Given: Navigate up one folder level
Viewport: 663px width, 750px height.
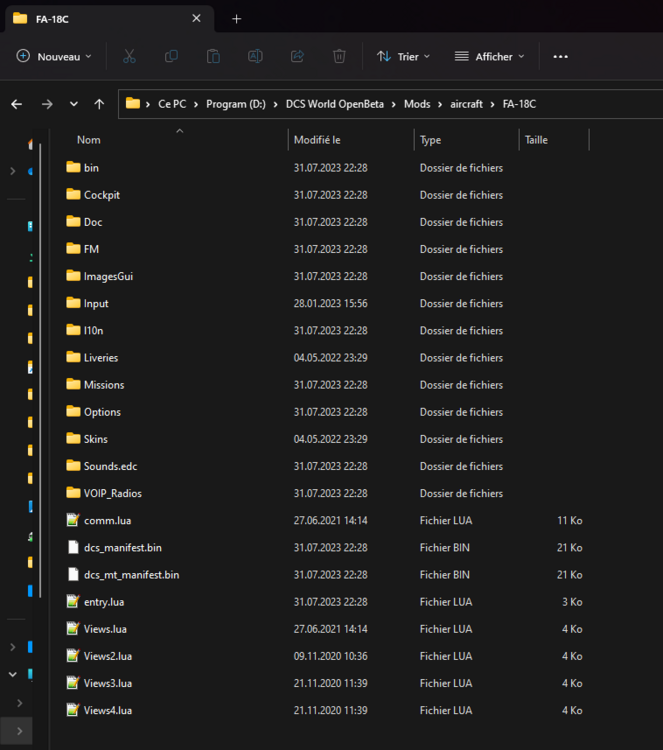Looking at the screenshot, I should (99, 104).
